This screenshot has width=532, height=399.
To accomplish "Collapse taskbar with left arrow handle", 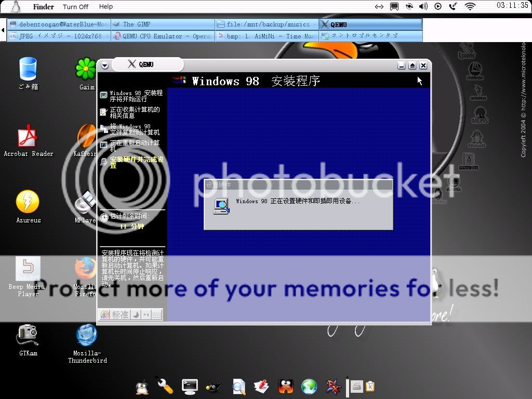I will point(3,30).
